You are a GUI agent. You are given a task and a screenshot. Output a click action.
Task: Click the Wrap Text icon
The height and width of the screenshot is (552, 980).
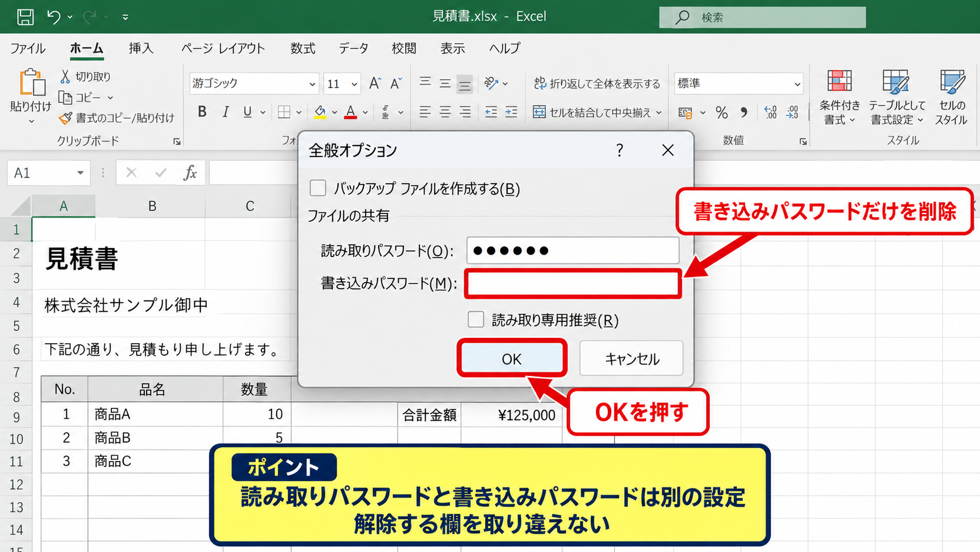(x=540, y=83)
